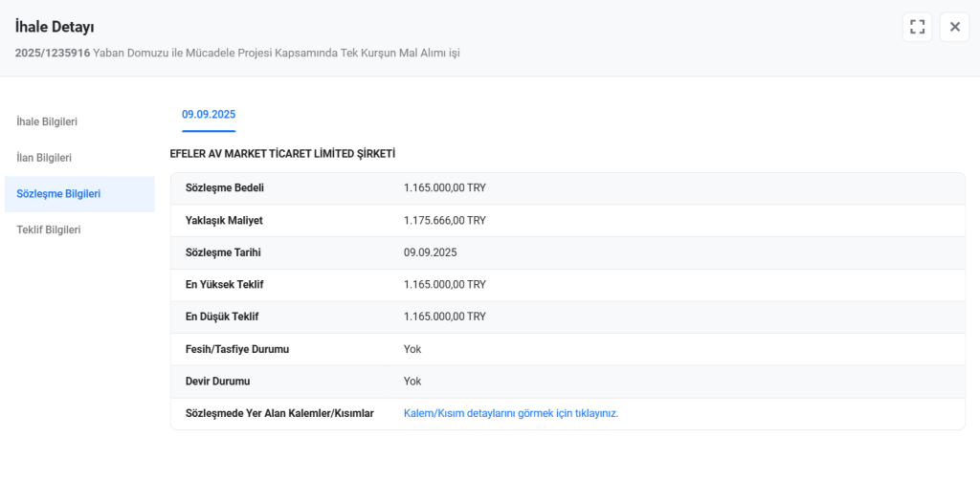Click the Fesih/Tasfiye Durumu row label
The width and height of the screenshot is (980, 481).
(x=237, y=349)
